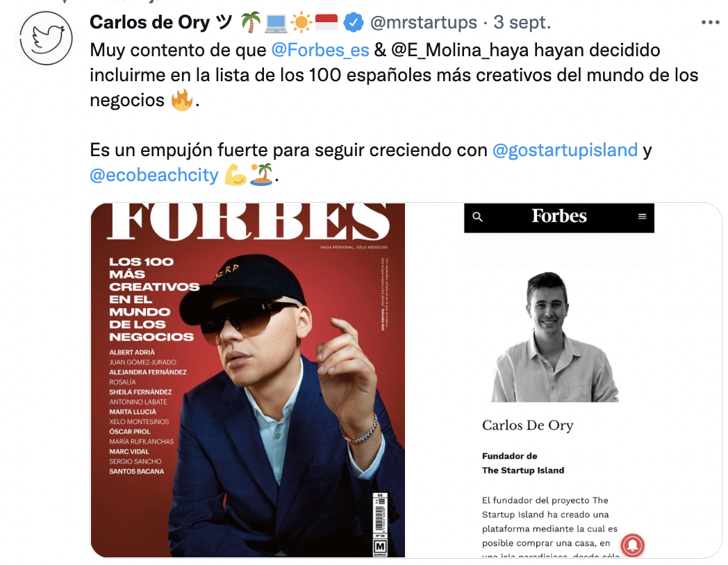
Task: Click the flexed biceps emoji
Action: tap(235, 175)
